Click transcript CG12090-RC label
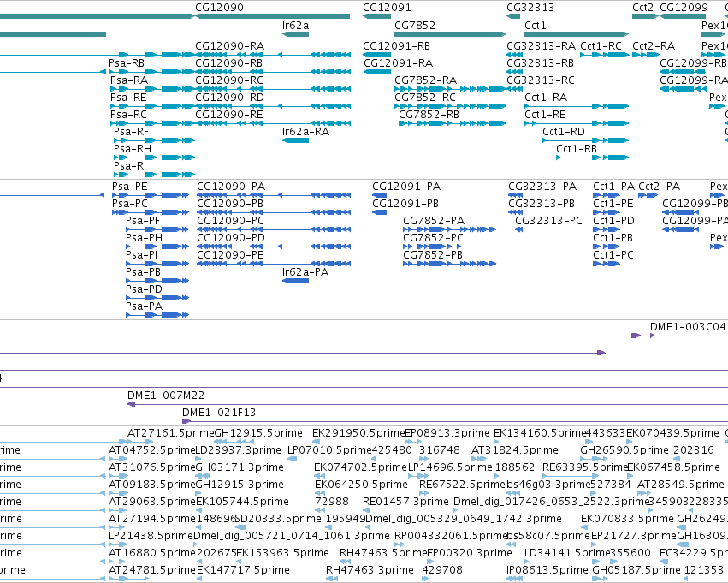The image size is (728, 583). tap(229, 80)
